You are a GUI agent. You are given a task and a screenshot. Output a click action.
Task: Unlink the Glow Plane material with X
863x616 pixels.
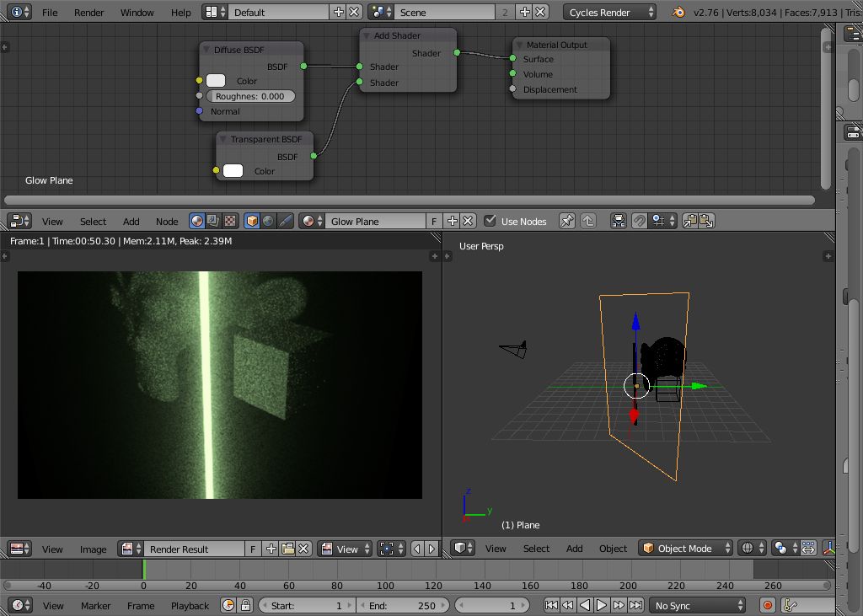tap(468, 221)
